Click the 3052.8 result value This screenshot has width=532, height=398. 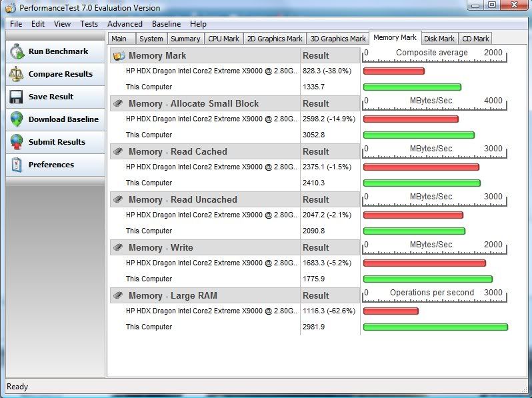coord(313,135)
